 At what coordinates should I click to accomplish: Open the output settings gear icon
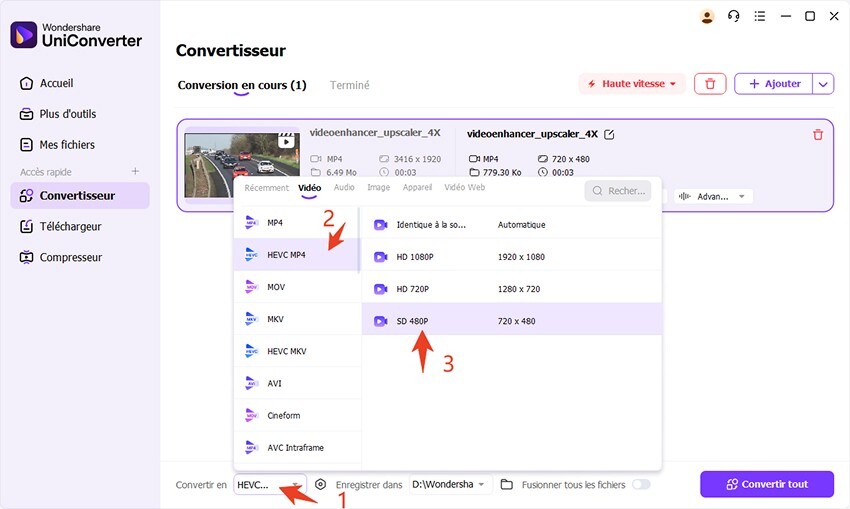click(320, 484)
